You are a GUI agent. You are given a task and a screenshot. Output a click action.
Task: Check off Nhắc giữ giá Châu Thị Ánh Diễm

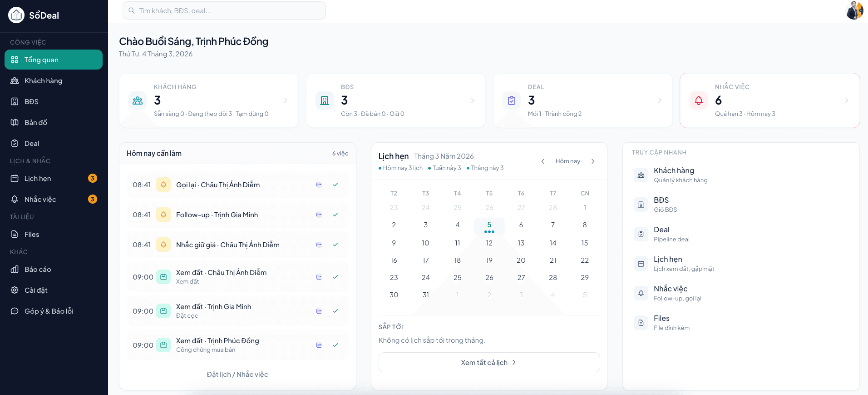coord(335,245)
